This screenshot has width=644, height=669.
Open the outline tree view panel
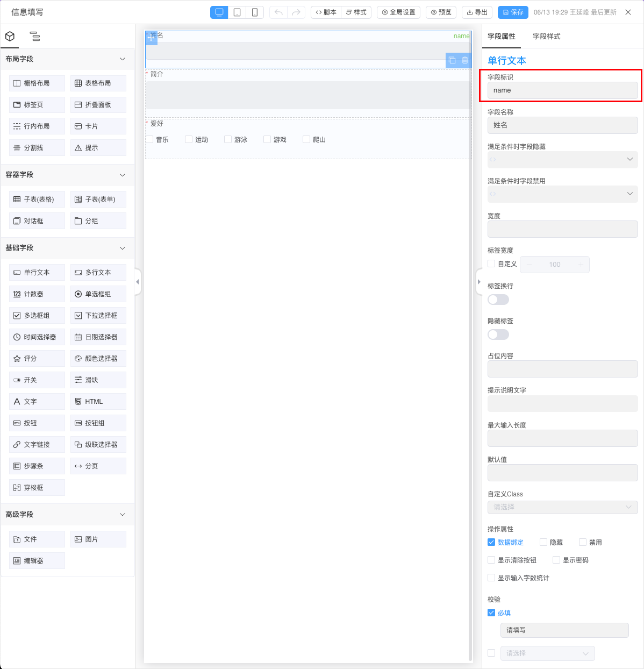(34, 37)
